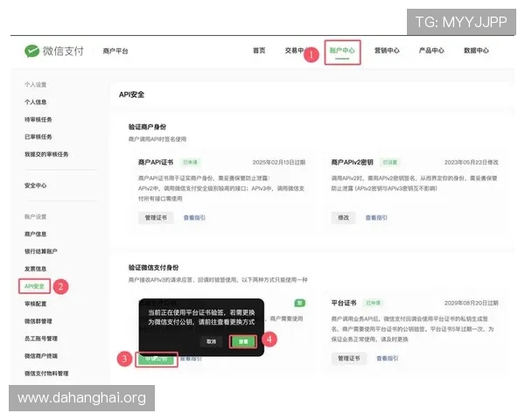The image size is (525, 420).
Task: Click the WeChat Pay logo icon
Action: (31, 52)
